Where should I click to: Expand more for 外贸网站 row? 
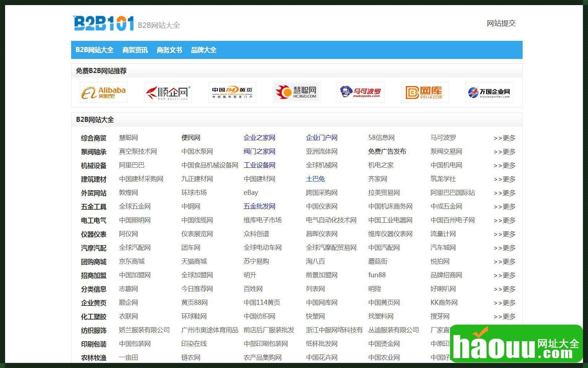tap(505, 193)
